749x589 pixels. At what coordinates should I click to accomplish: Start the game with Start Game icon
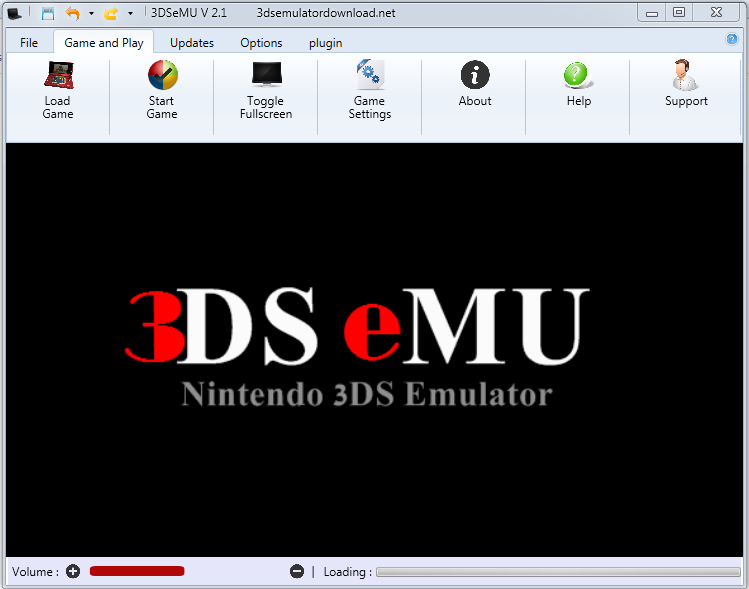pyautogui.click(x=162, y=75)
